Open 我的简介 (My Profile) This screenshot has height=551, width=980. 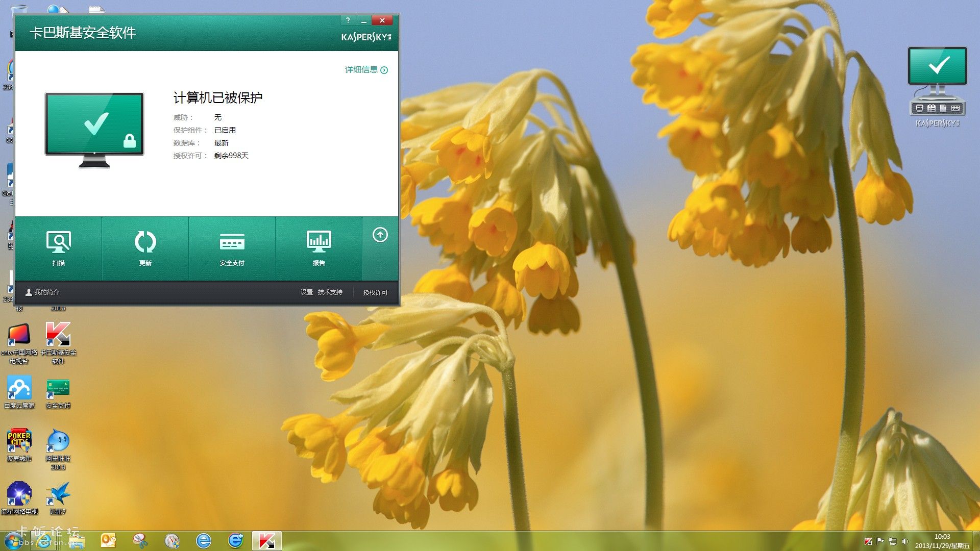click(42, 292)
